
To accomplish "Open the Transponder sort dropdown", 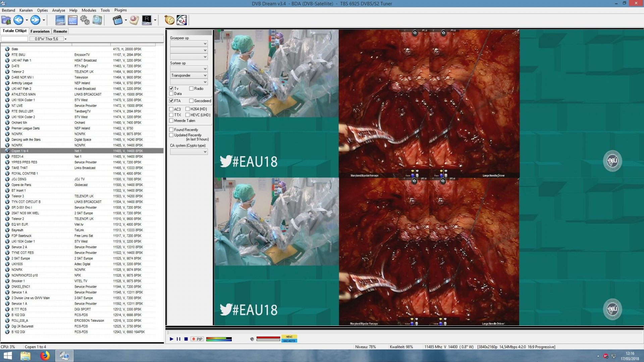I will point(189,75).
